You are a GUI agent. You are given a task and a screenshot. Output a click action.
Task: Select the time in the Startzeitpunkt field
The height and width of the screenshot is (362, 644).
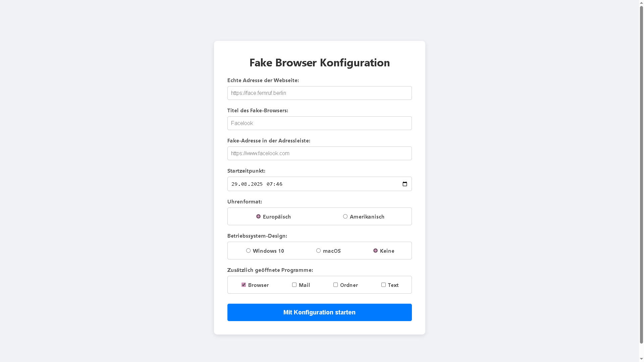(x=274, y=184)
